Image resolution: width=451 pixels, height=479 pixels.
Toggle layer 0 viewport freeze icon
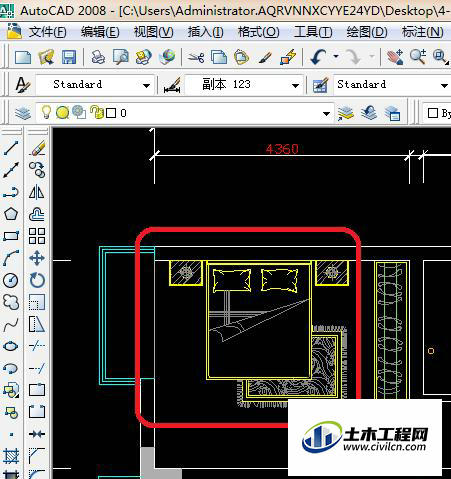coord(79,112)
